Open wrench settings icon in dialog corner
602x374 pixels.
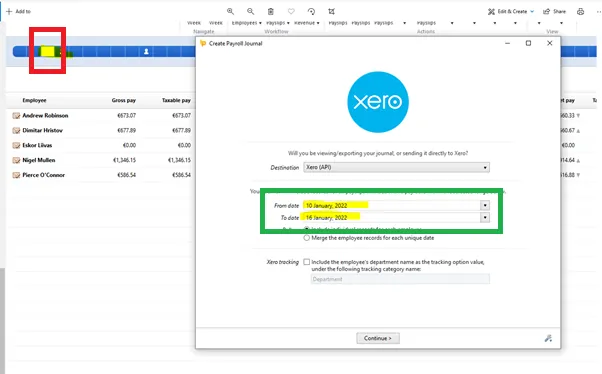coord(548,338)
